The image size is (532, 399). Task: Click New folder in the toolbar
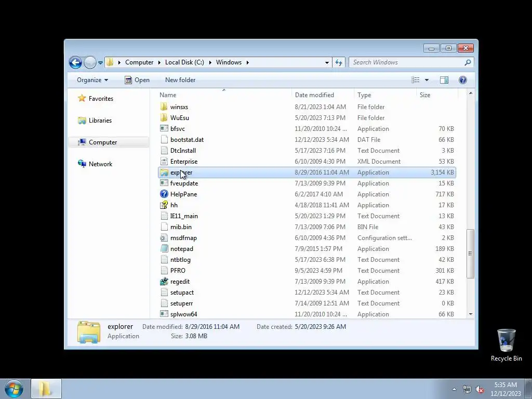click(180, 80)
